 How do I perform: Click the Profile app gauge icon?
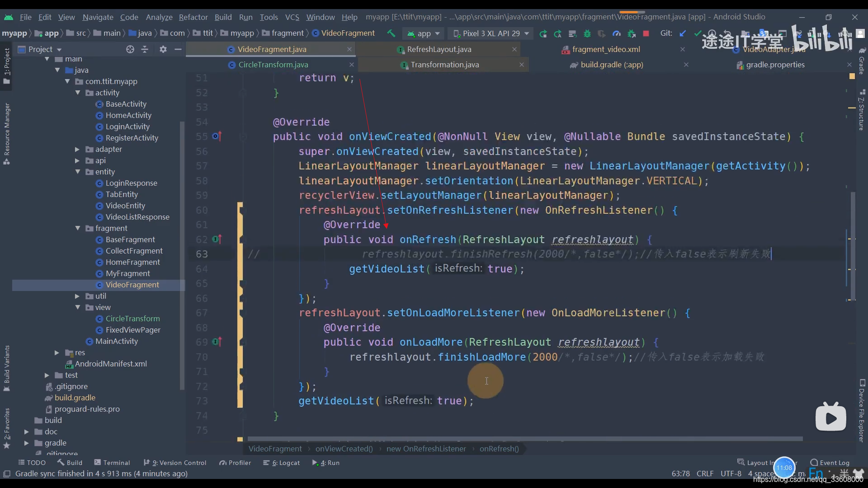[x=617, y=33]
